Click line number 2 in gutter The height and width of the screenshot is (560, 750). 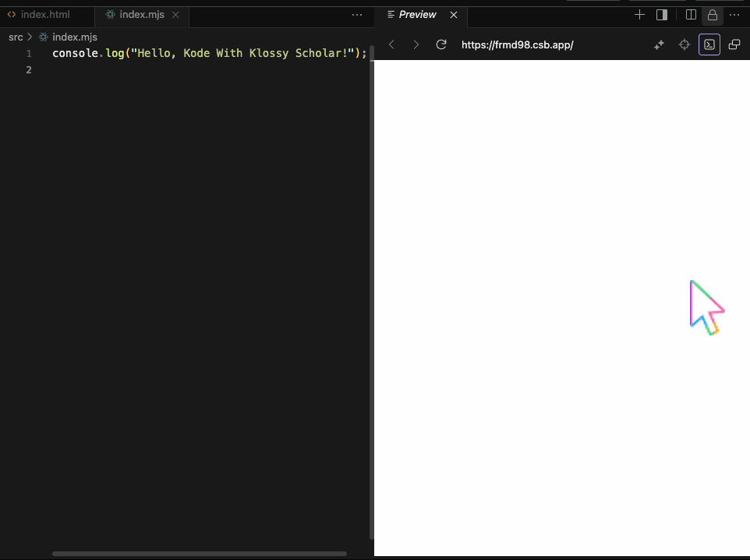pos(29,70)
